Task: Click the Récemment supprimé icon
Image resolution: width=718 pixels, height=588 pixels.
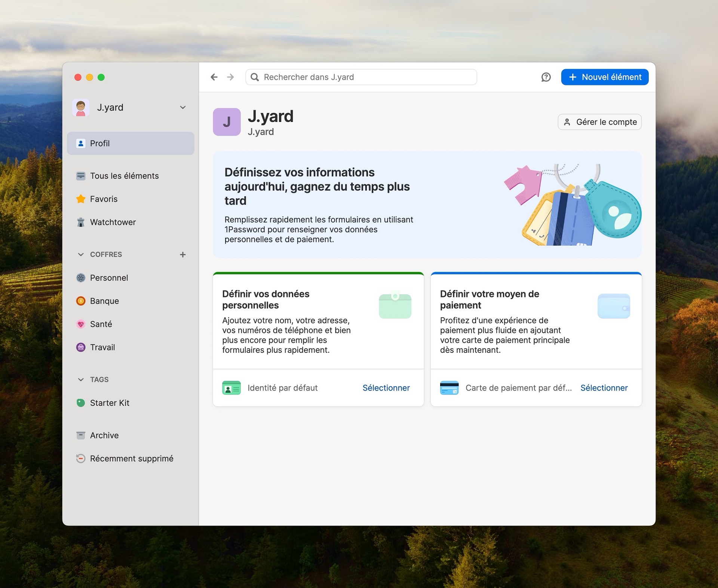Action: point(81,459)
